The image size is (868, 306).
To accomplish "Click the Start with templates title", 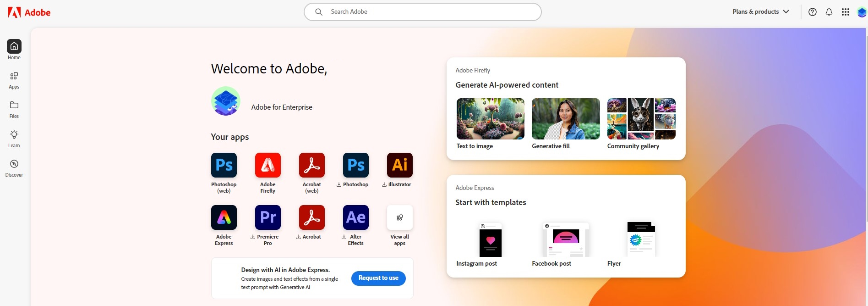I will point(491,202).
